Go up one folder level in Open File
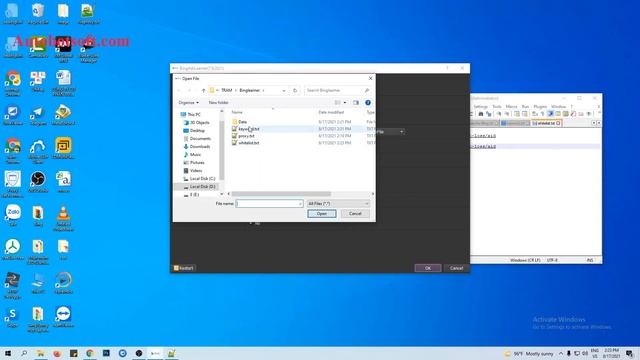This screenshot has width=640, height=360. point(203,90)
